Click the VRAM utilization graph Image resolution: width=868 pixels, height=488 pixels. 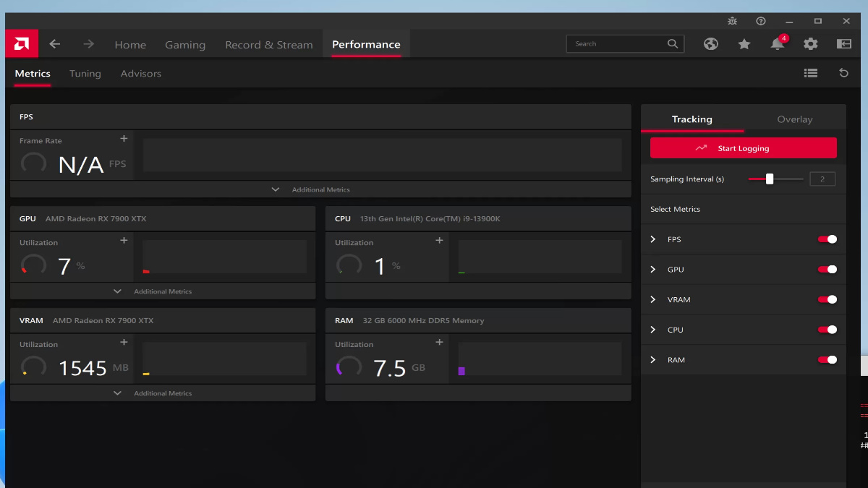pos(224,359)
